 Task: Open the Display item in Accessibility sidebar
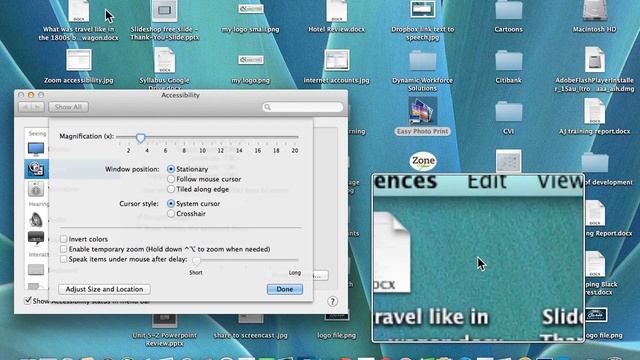[36, 149]
